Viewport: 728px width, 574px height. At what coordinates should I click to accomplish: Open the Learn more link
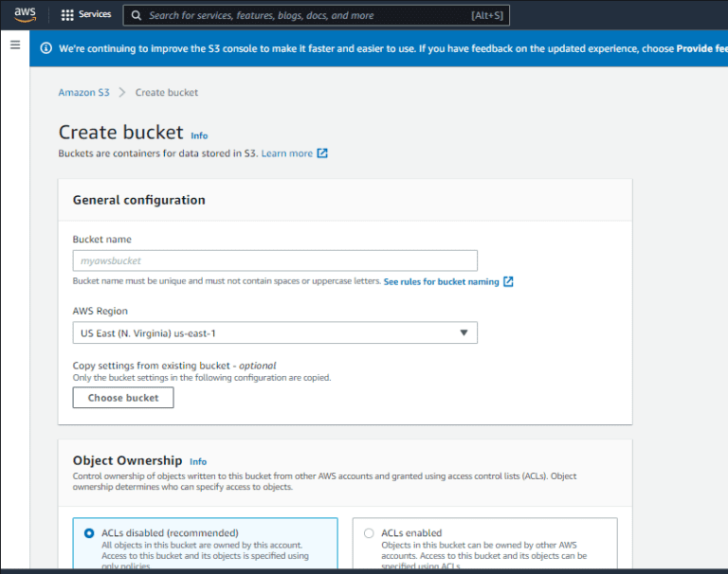point(286,153)
